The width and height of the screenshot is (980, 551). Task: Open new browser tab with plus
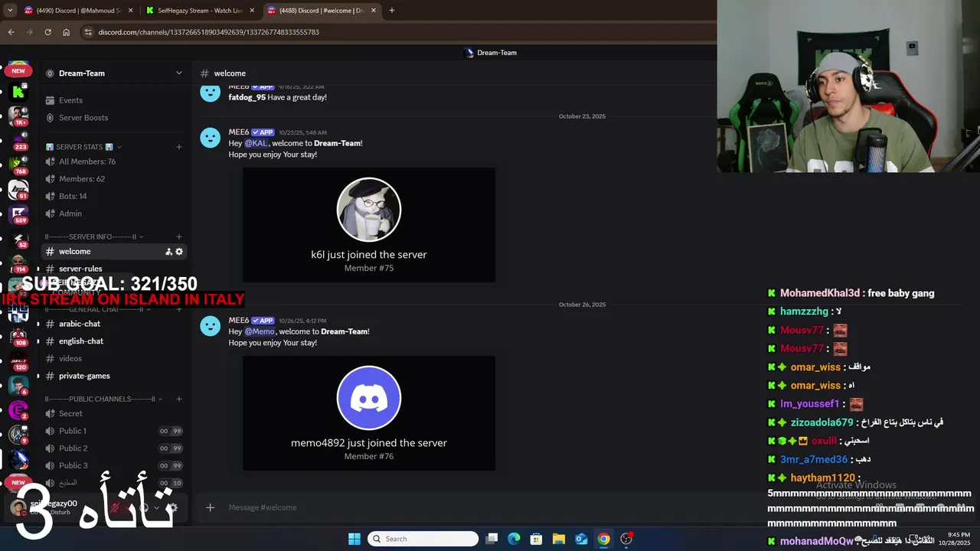point(392,10)
